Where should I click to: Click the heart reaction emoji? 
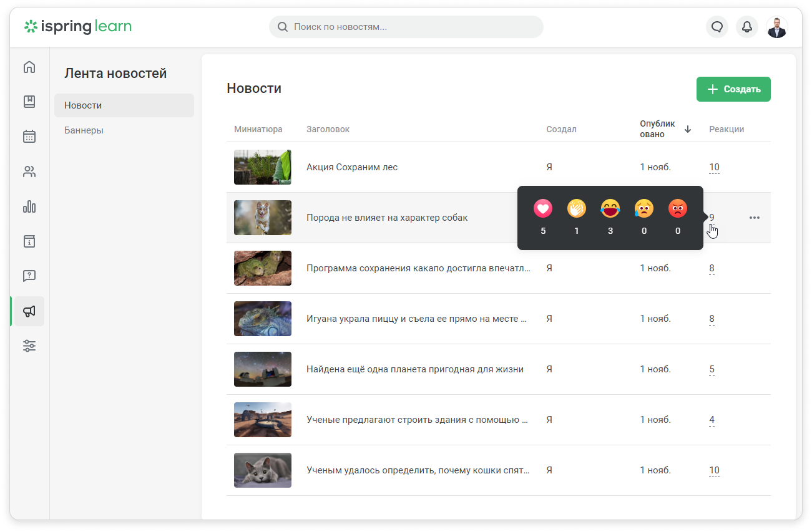tap(543, 209)
